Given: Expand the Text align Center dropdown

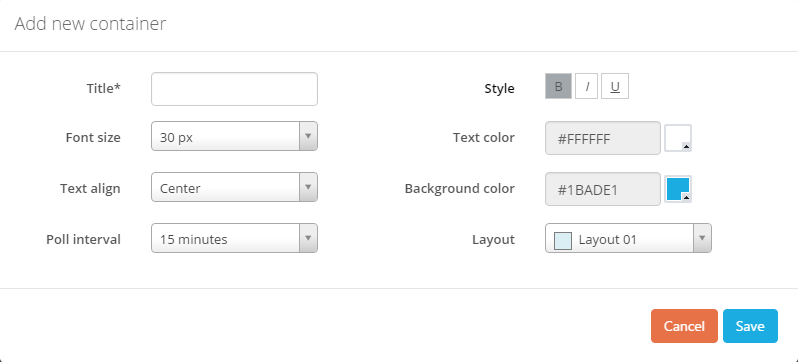Looking at the screenshot, I should point(234,187).
